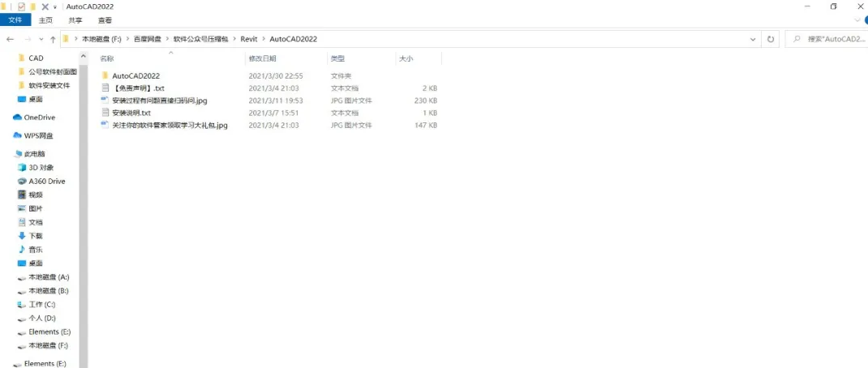Click 本地磁盘 (F:) in address breadcrumb
This screenshot has height=368, width=868.
tap(101, 39)
